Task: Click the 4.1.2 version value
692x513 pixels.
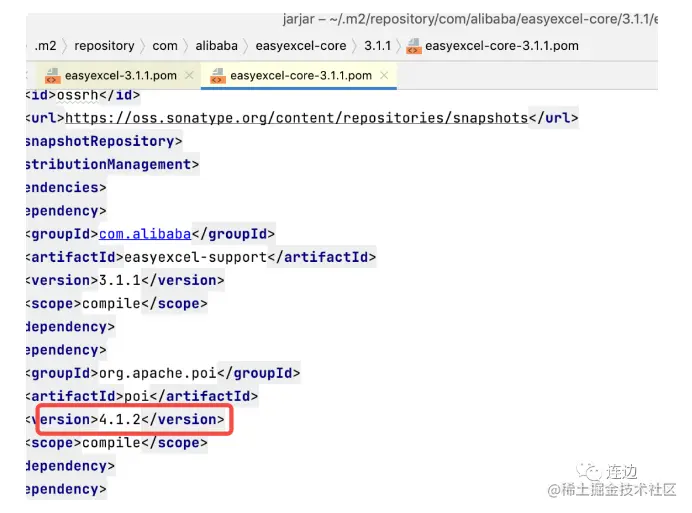Action: click(x=120, y=419)
